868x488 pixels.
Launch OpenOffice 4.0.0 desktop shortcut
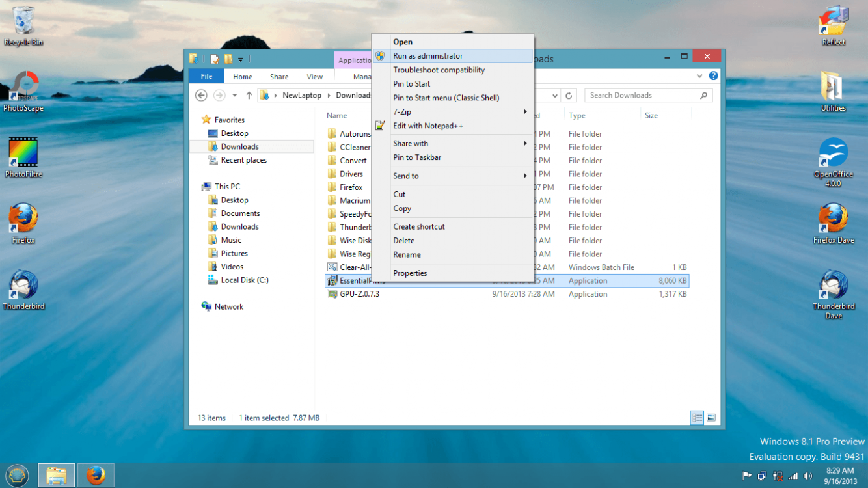coord(834,163)
